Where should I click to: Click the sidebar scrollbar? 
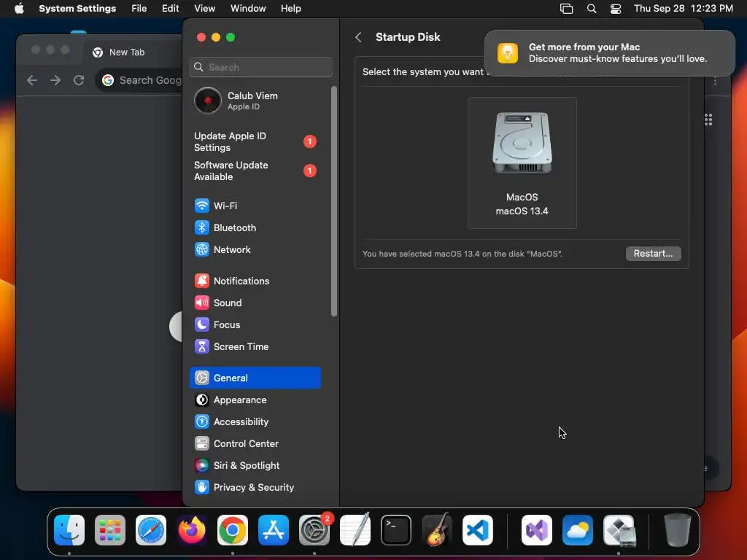[x=334, y=201]
